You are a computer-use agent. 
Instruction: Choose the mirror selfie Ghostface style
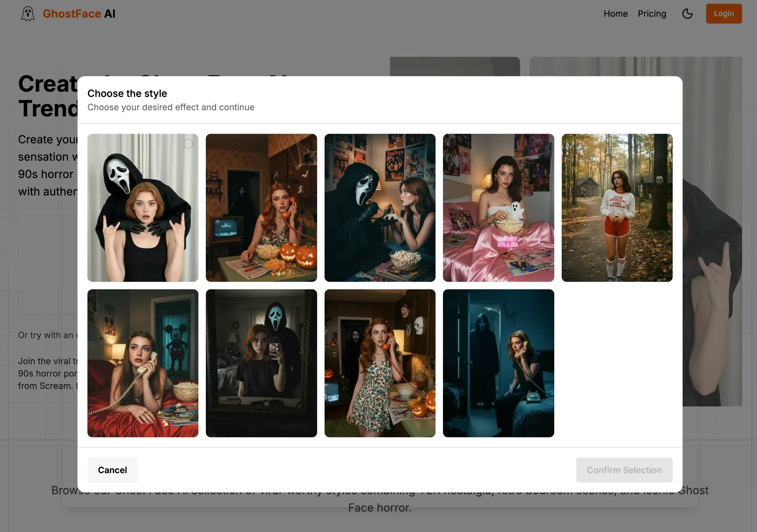[x=261, y=363]
